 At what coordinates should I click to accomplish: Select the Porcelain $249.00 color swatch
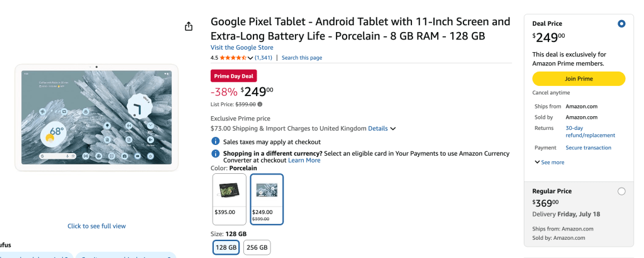coord(267,198)
